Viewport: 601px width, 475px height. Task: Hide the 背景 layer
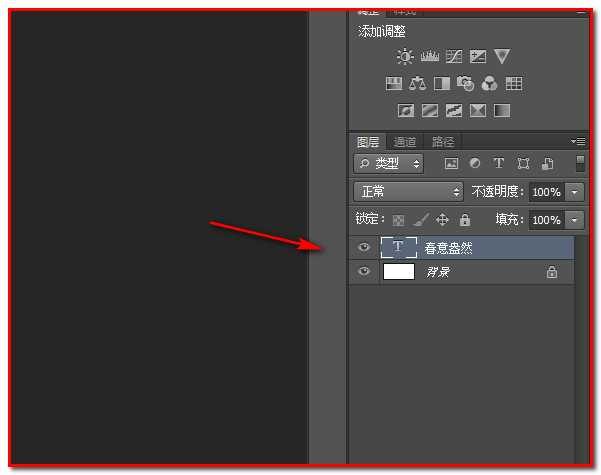(364, 271)
